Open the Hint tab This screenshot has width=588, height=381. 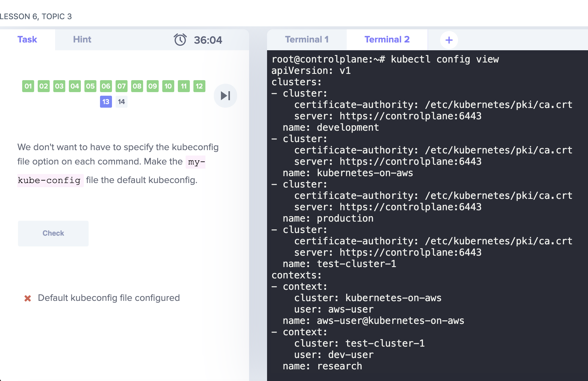82,39
